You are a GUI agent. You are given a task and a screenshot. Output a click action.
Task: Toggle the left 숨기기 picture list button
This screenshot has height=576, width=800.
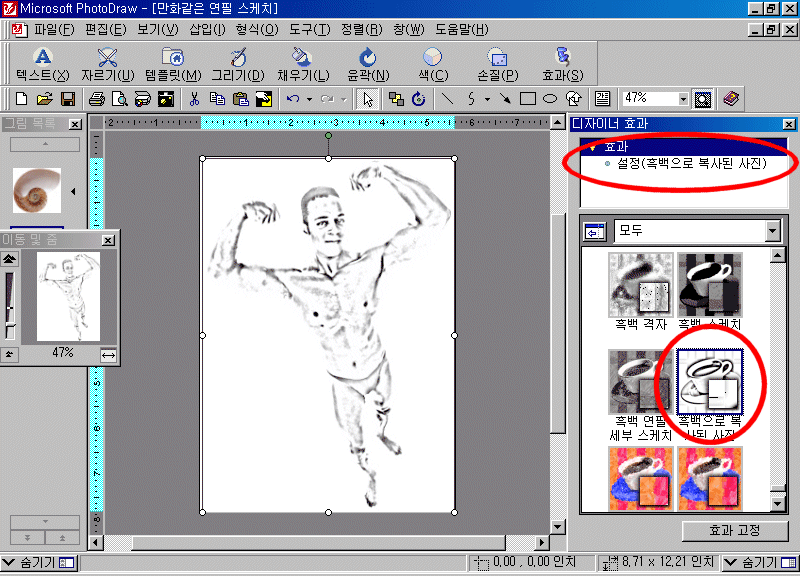coord(38,563)
